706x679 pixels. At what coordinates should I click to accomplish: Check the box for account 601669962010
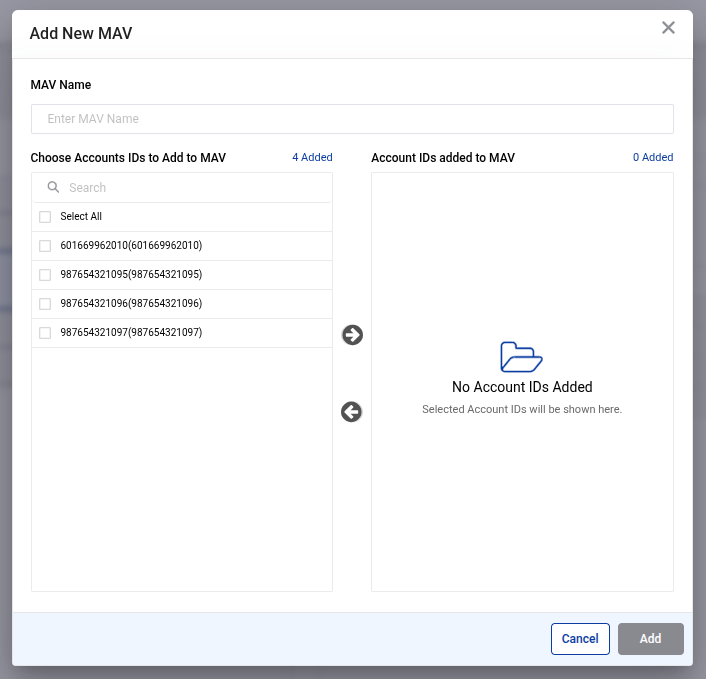point(45,246)
